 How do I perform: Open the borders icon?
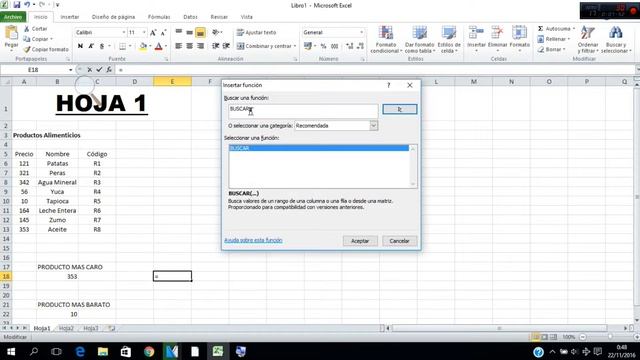(122, 46)
